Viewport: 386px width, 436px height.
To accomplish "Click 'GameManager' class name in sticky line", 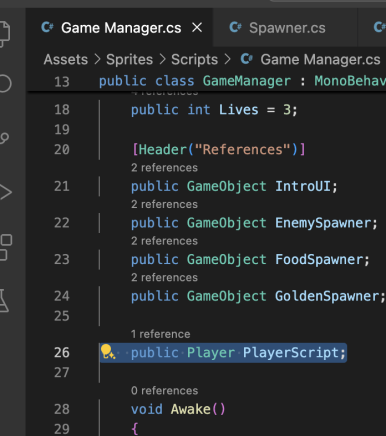I will [x=247, y=81].
